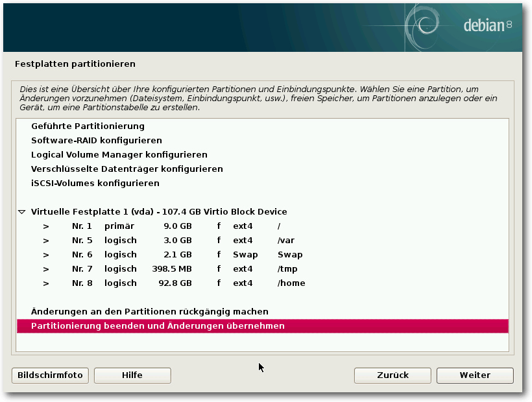Click the 2.1 GB size value

[x=178, y=255]
